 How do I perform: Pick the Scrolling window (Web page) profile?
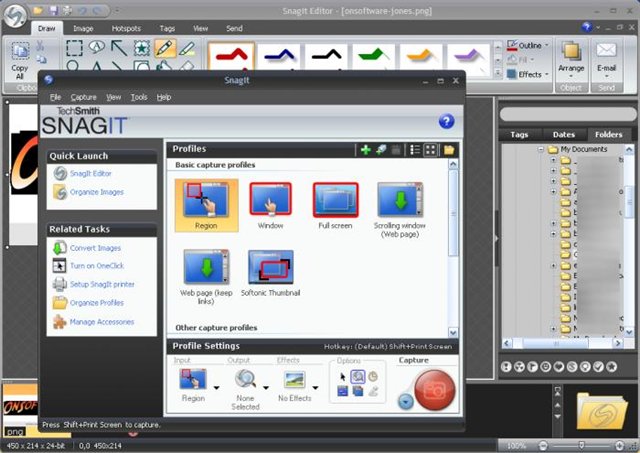tap(400, 210)
